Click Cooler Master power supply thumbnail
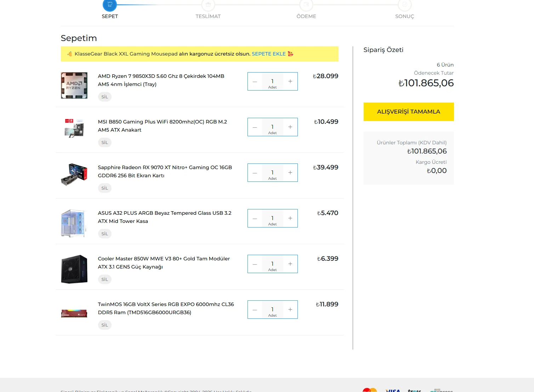The height and width of the screenshot is (392, 534). (74, 269)
